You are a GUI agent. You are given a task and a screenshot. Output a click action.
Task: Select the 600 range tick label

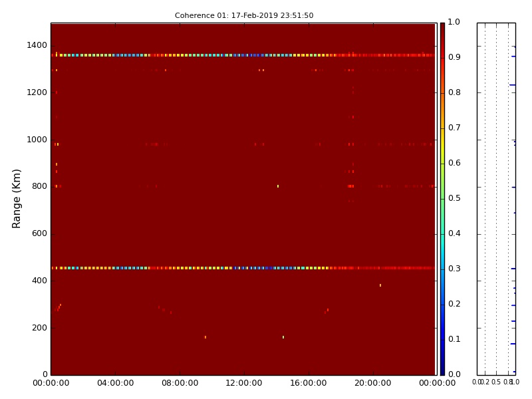(x=39, y=233)
